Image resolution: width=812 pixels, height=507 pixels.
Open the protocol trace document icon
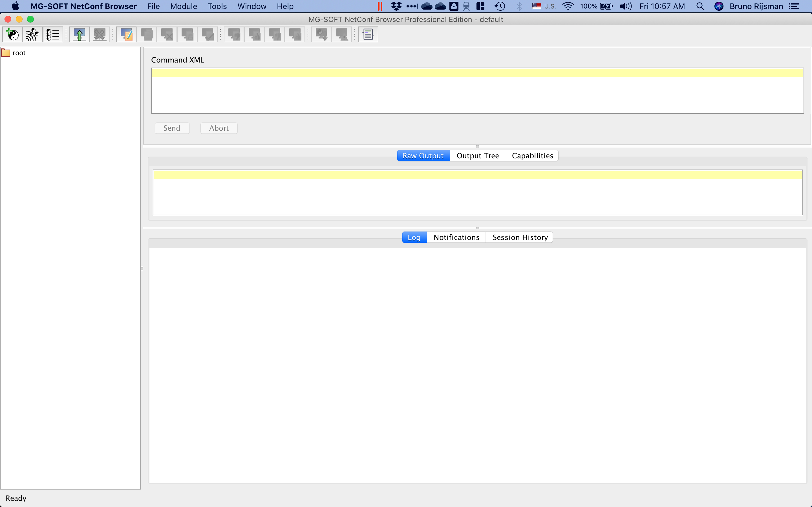click(368, 34)
